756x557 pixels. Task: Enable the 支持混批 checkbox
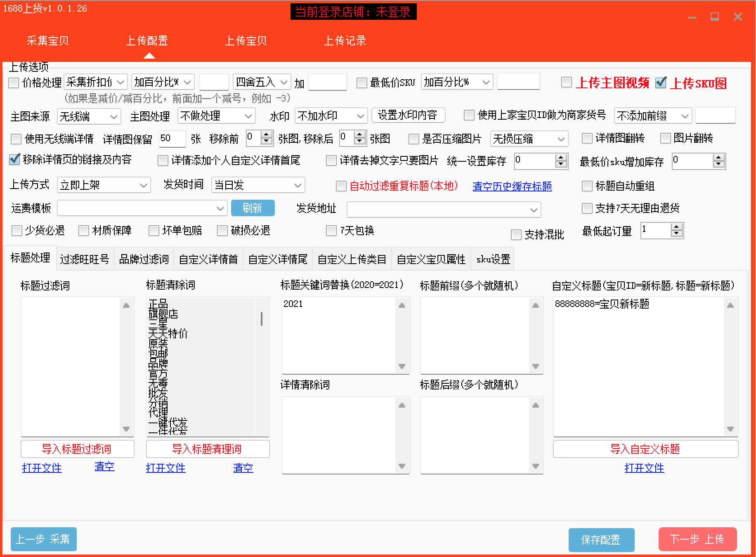(516, 235)
